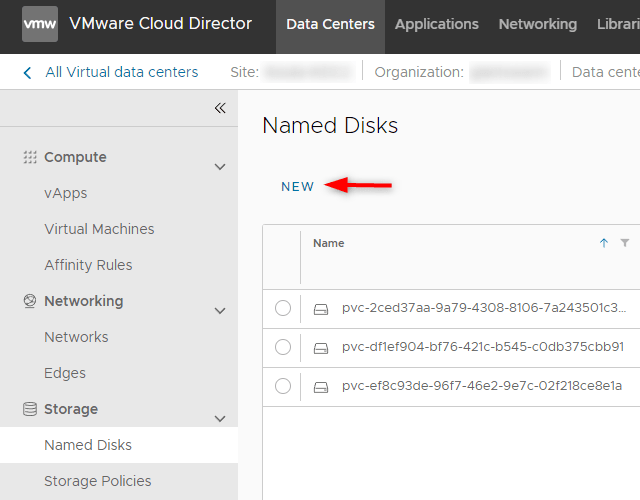Image resolution: width=640 pixels, height=500 pixels.
Task: Collapse the sidebar with double-chevron icon
Action: point(220,108)
